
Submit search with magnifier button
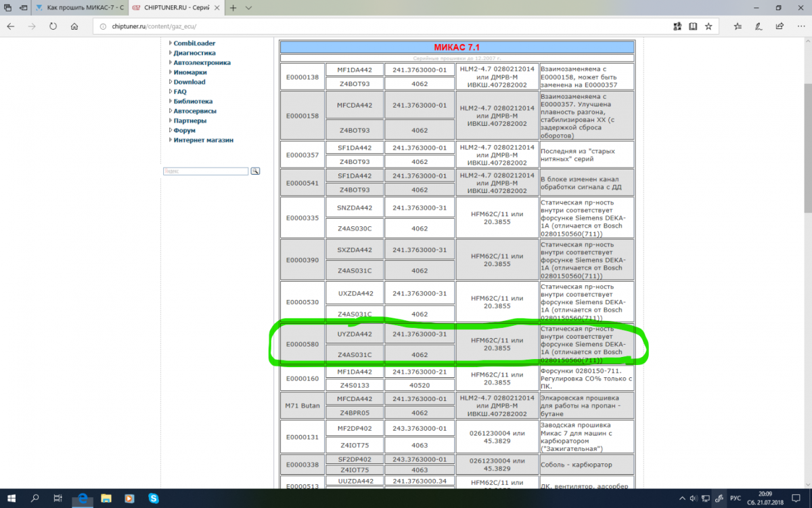(255, 171)
